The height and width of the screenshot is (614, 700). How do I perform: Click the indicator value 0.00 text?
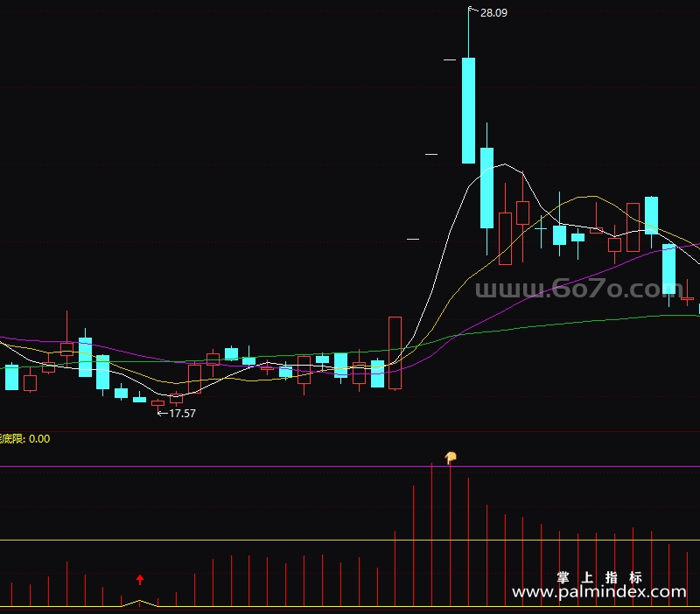coord(39,439)
